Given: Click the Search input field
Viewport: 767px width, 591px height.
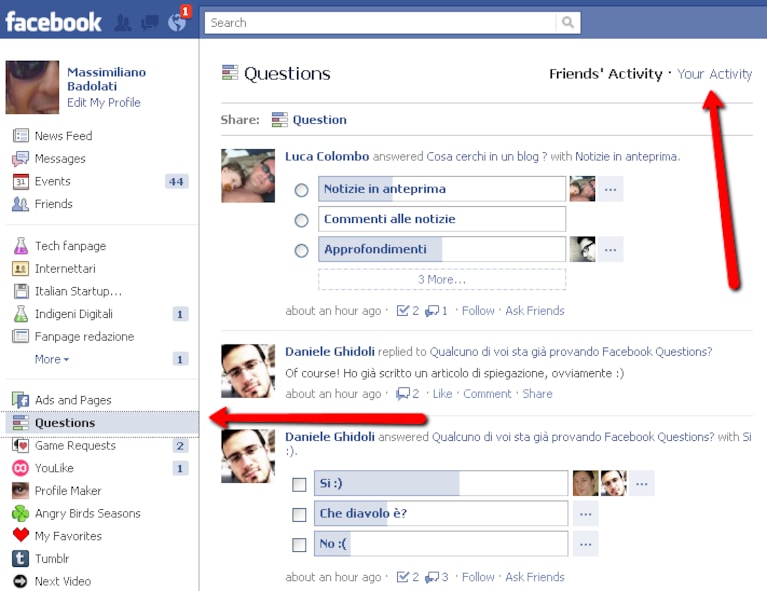Looking at the screenshot, I should (381, 23).
